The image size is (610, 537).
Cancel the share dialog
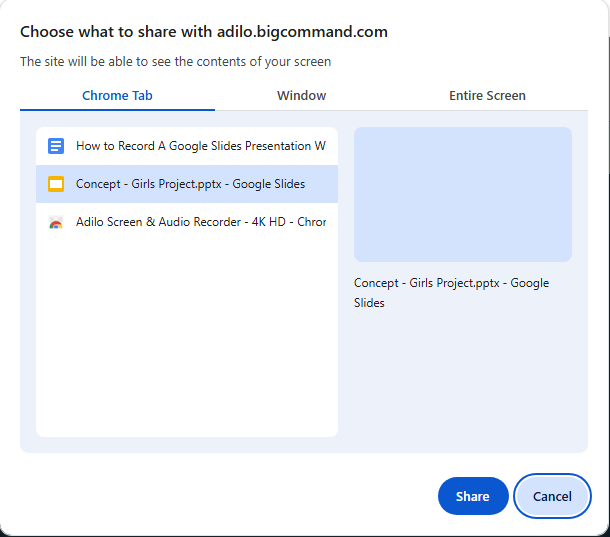point(552,496)
